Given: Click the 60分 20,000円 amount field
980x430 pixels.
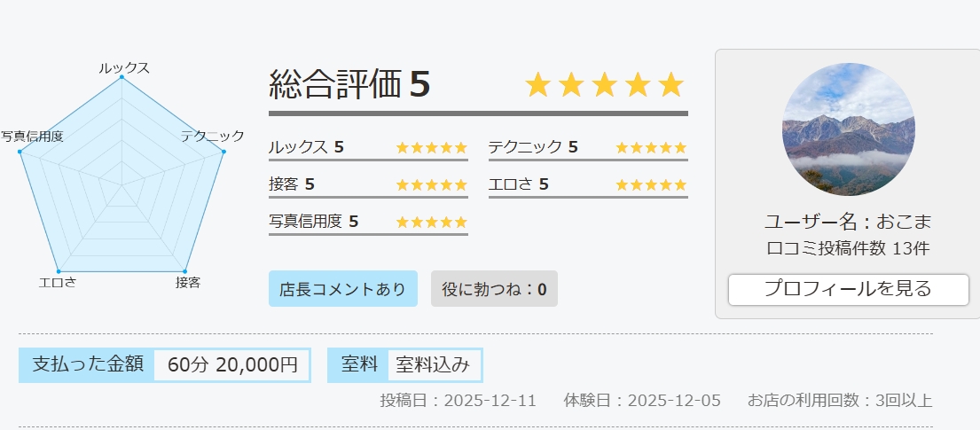Looking at the screenshot, I should (x=232, y=365).
